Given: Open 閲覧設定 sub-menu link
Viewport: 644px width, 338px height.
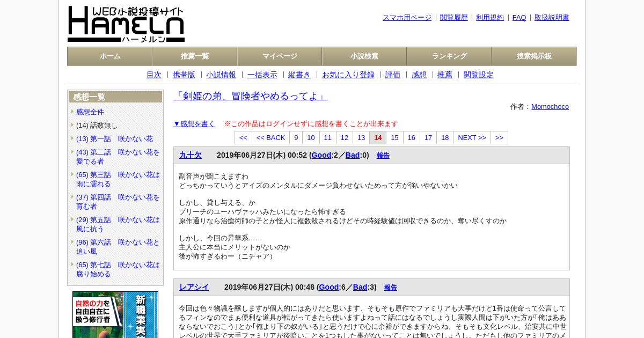Looking at the screenshot, I should tap(479, 75).
